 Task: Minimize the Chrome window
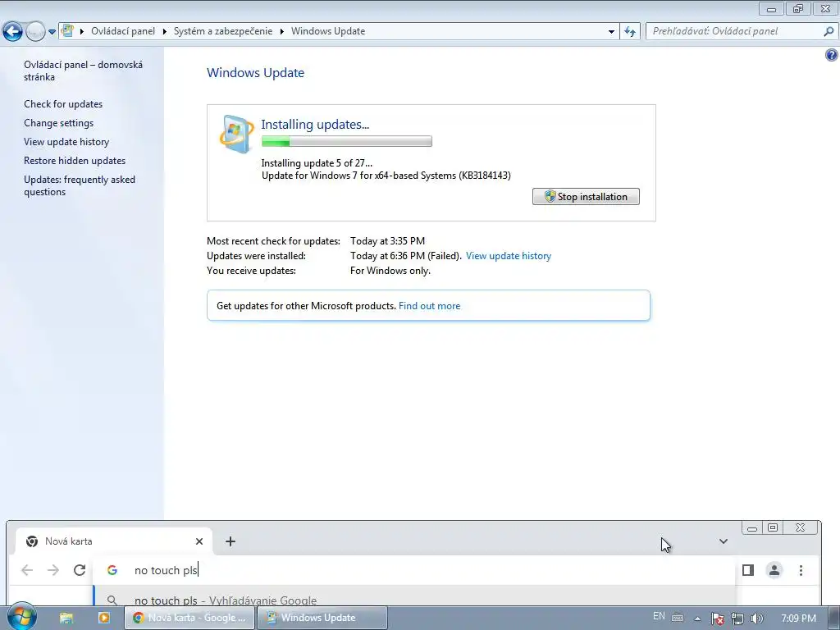pyautogui.click(x=752, y=528)
